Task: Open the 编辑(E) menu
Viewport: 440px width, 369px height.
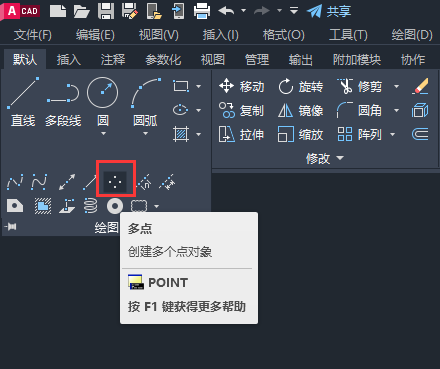Action: tap(95, 35)
